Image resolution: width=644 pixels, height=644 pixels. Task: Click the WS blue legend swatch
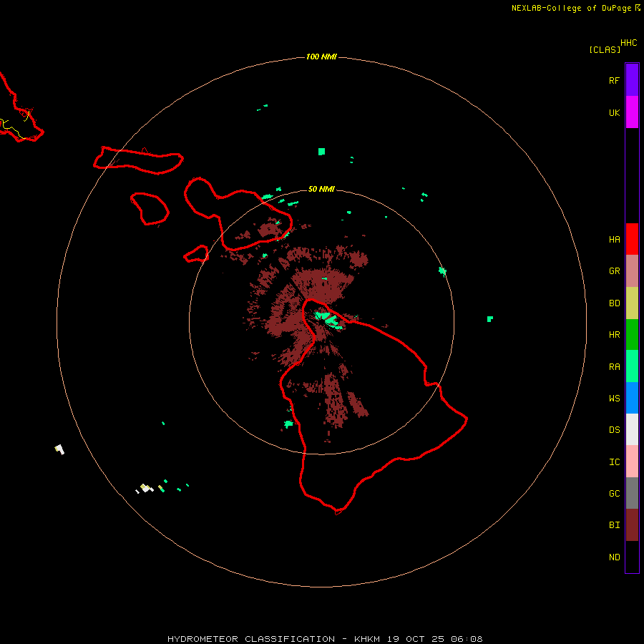click(x=632, y=398)
